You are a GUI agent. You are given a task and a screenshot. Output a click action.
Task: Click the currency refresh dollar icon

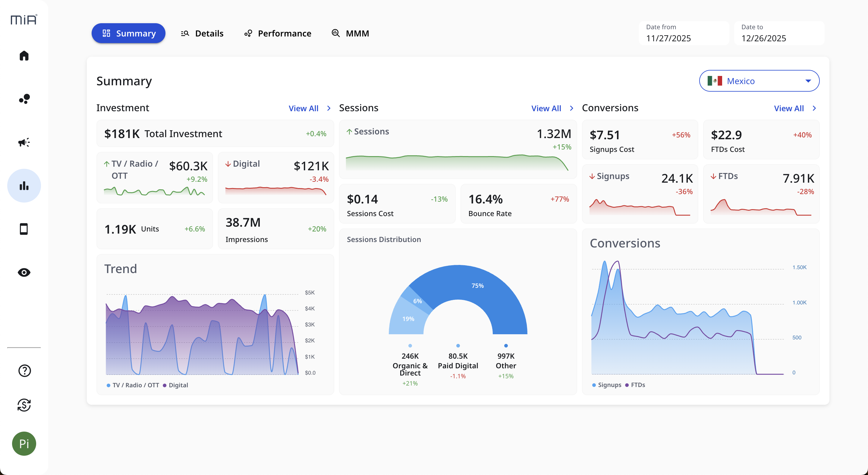point(24,405)
